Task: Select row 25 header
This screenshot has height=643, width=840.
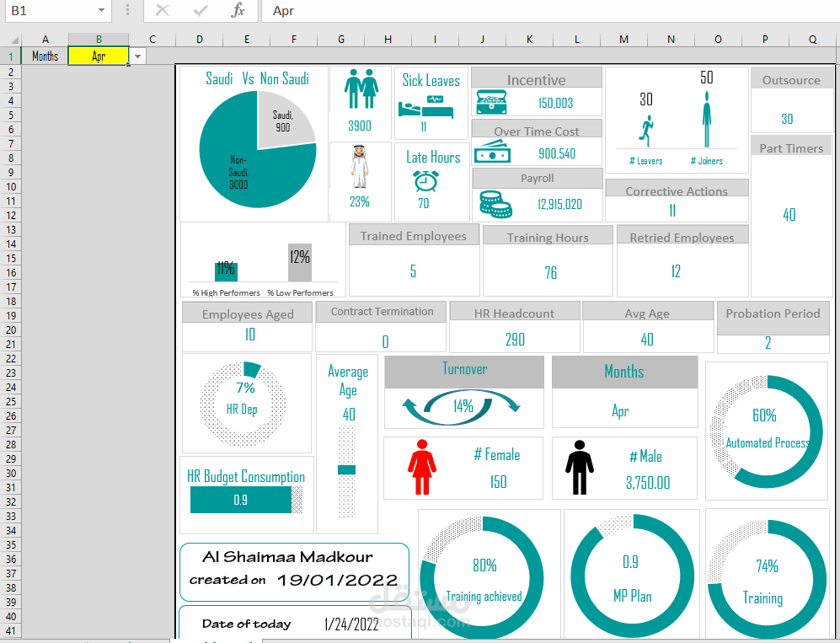Action: pos(11,401)
